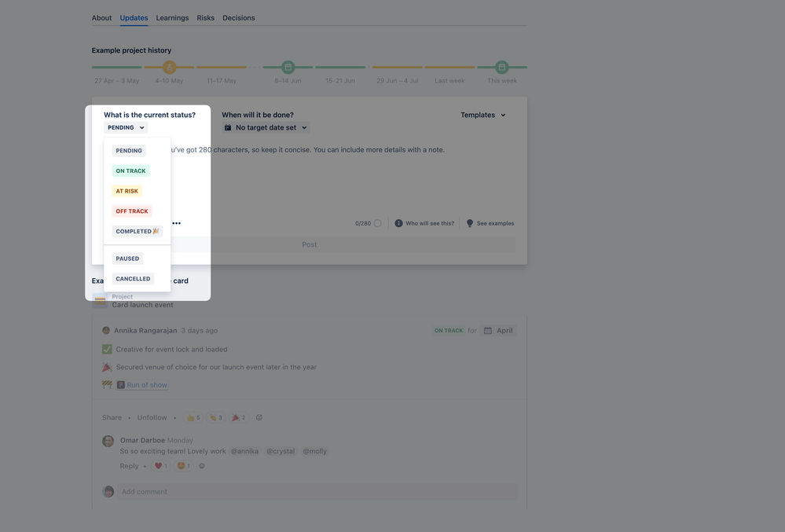Choose PAUSED status option
785x532 pixels.
(x=127, y=259)
